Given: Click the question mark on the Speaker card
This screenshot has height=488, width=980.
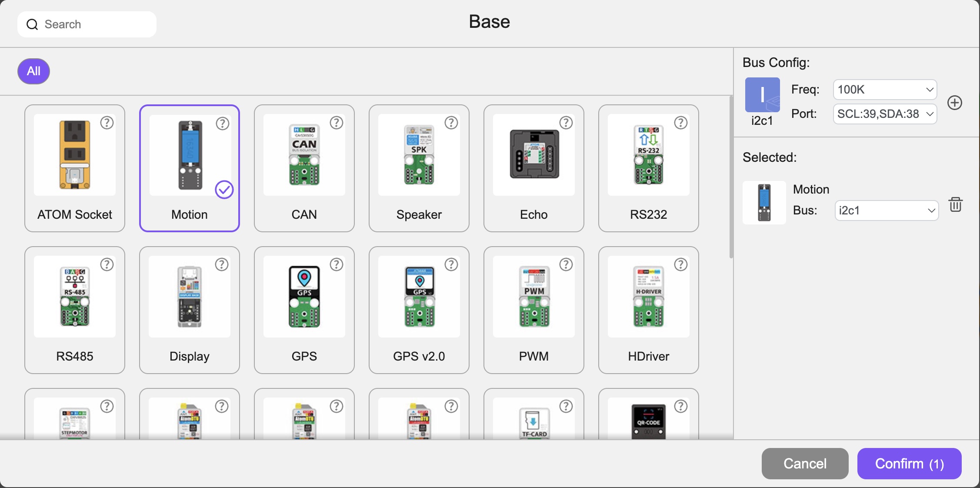Looking at the screenshot, I should (451, 123).
